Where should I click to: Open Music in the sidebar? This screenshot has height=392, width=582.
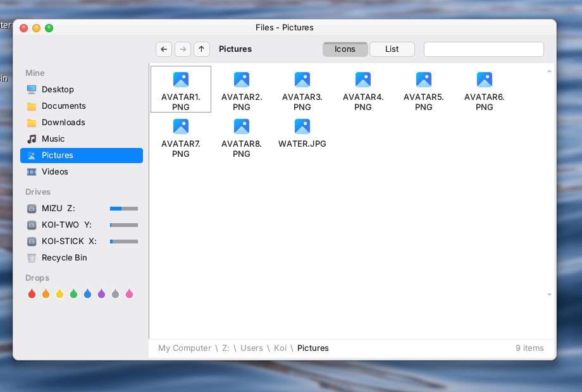click(82, 138)
